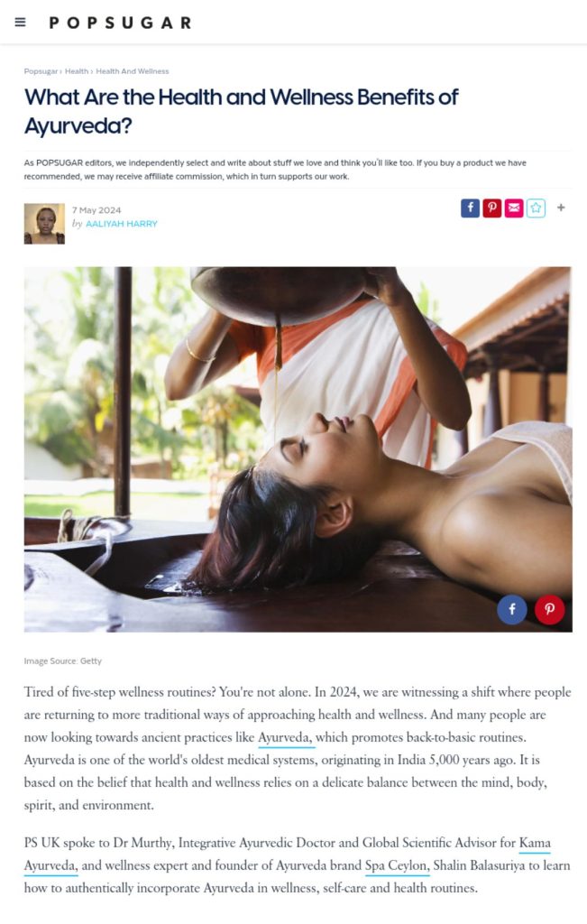This screenshot has height=924, width=587.
Task: Share article via Facebook icon
Action: point(470,208)
